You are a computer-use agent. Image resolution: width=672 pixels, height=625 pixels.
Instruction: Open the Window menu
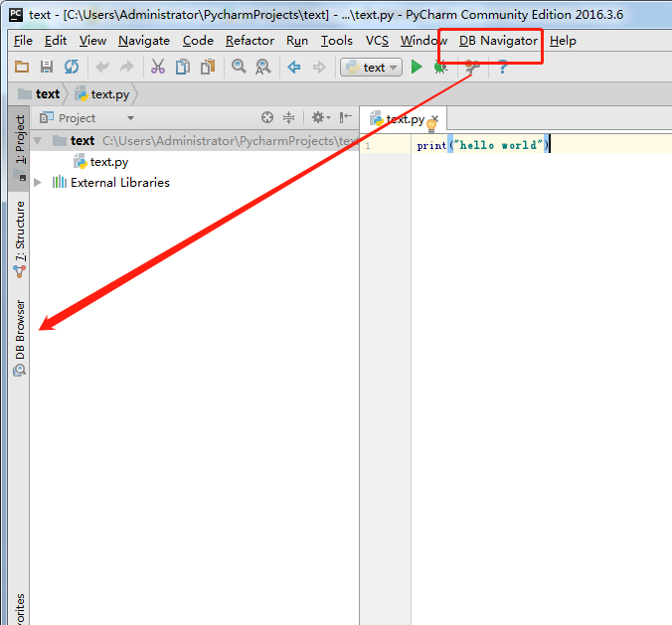(x=423, y=41)
